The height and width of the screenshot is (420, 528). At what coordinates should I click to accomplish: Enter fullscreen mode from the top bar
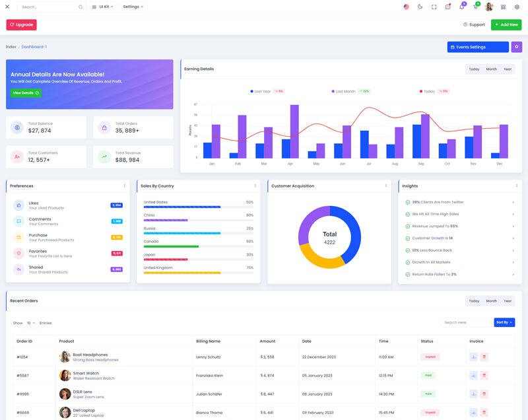click(x=434, y=7)
